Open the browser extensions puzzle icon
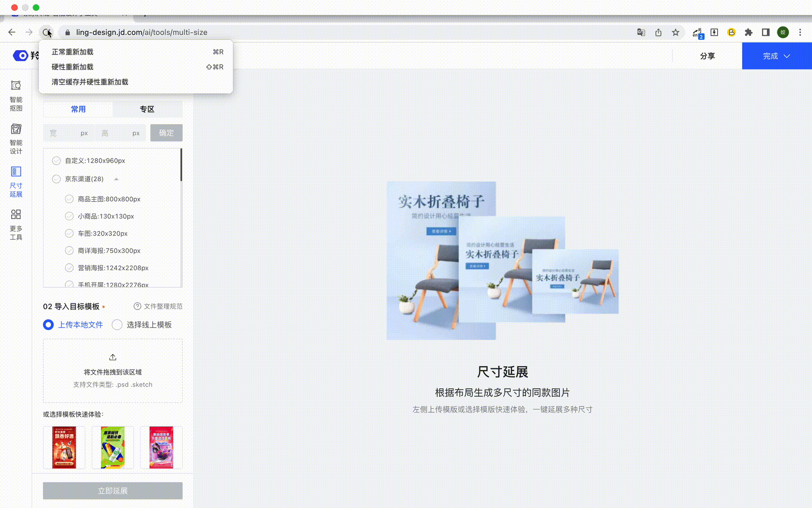Screen dimensions: 812x508 749,32
